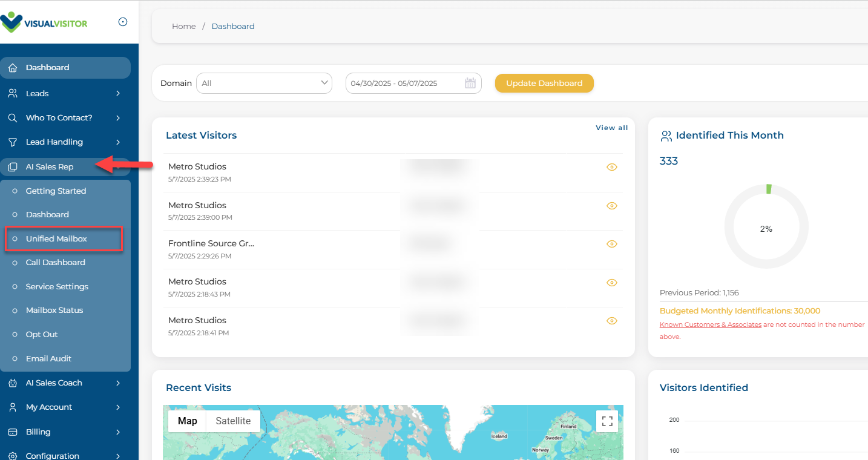Click Previous Period: 1,156 text

tap(699, 293)
